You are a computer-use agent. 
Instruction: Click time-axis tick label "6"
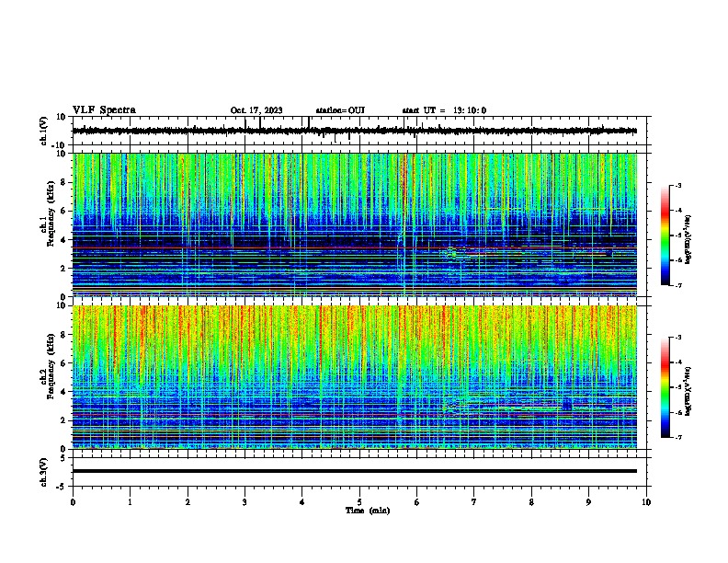point(417,501)
